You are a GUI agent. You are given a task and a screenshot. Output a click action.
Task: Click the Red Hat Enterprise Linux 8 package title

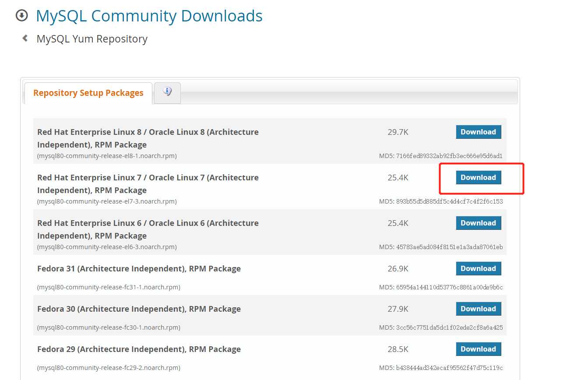pyautogui.click(x=148, y=138)
